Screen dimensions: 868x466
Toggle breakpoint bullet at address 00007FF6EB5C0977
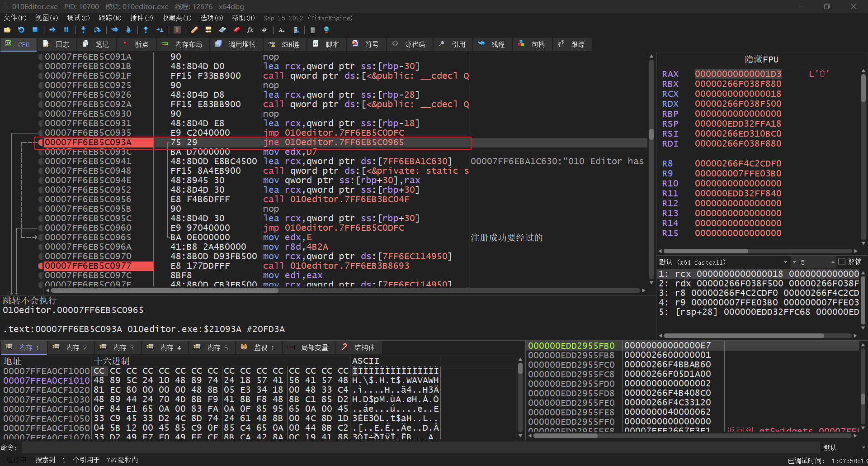pos(41,266)
